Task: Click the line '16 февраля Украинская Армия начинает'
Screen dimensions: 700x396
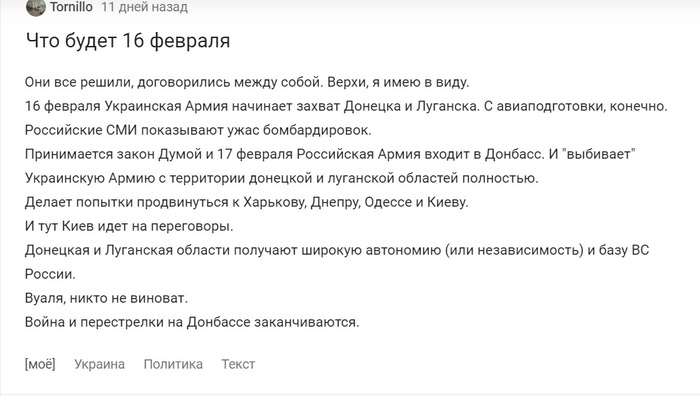Action: 346,106
